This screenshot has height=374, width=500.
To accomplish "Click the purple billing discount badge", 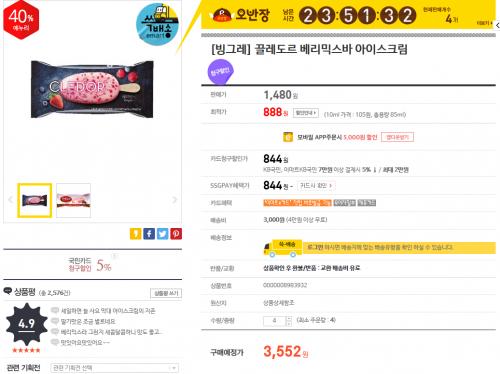I will tap(220, 71).
